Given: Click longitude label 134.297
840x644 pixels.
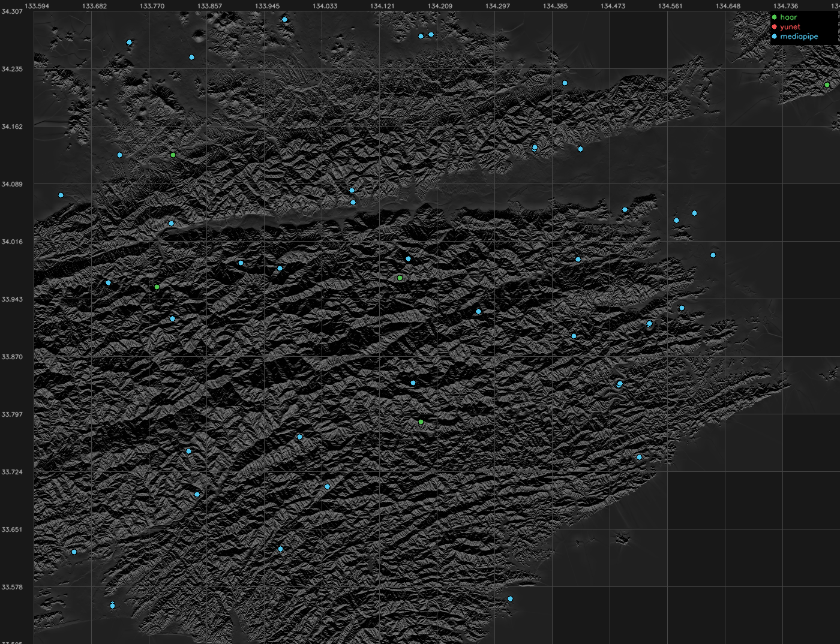Looking at the screenshot, I should (x=498, y=6).
